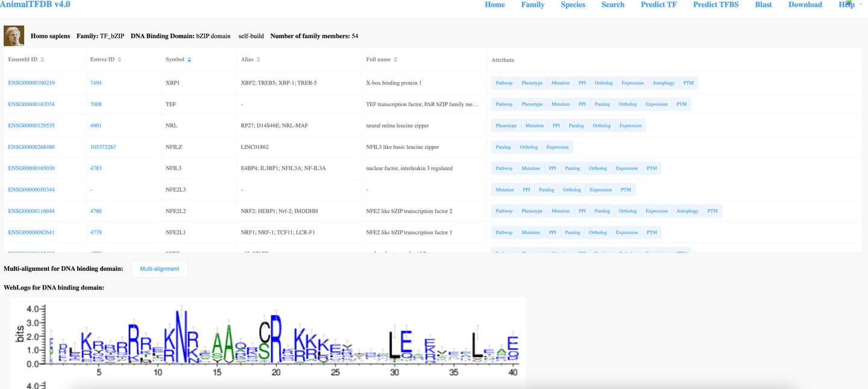Toggle Symbol column sort arrows
Screen dimensions: 868x389
(x=189, y=60)
